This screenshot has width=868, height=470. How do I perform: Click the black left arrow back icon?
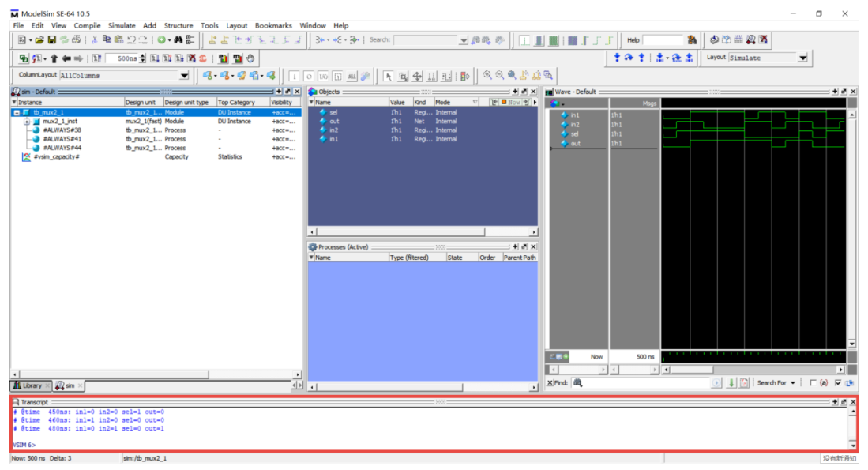click(x=66, y=58)
